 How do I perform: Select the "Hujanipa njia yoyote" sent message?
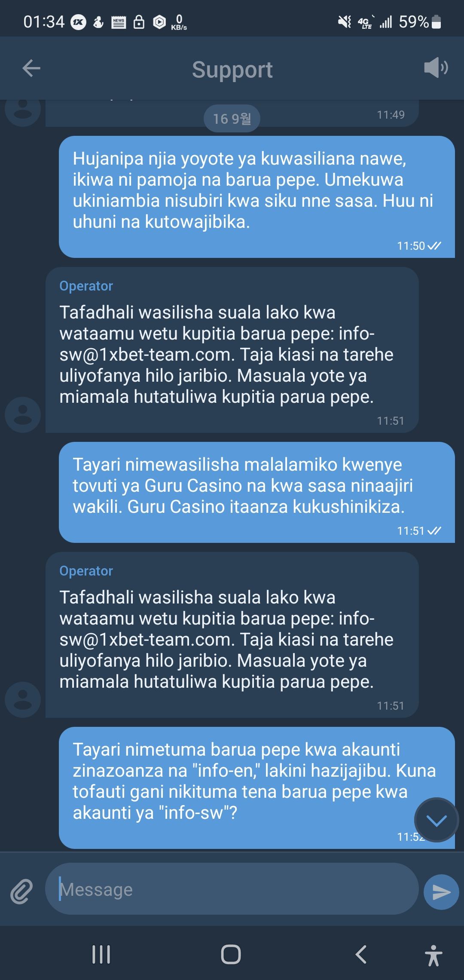tap(256, 197)
